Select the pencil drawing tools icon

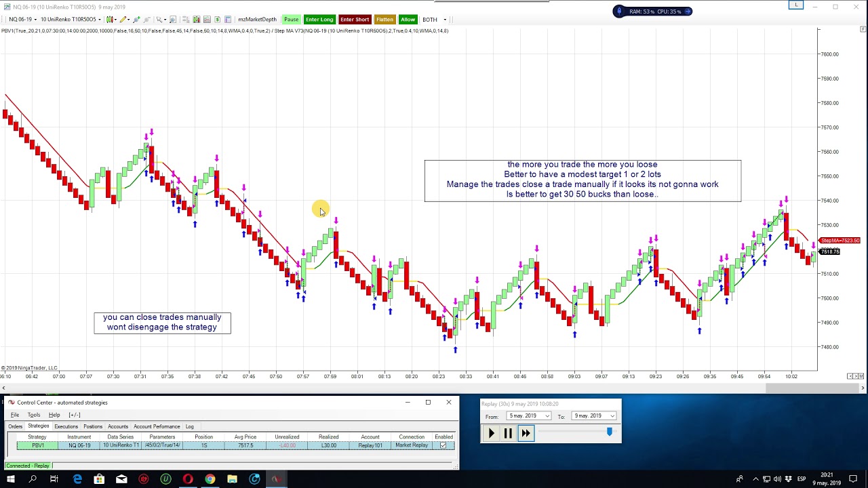click(123, 20)
